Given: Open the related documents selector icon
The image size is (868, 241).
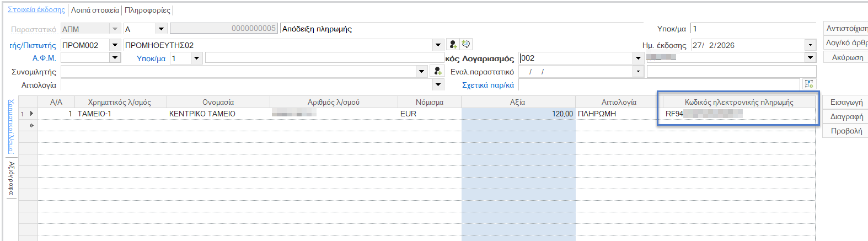Looking at the screenshot, I should tap(809, 84).
